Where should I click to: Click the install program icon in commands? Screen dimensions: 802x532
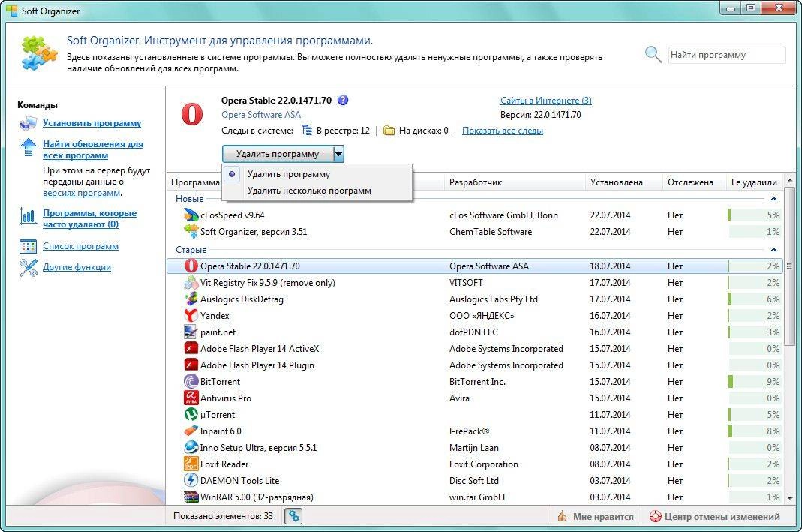click(28, 123)
